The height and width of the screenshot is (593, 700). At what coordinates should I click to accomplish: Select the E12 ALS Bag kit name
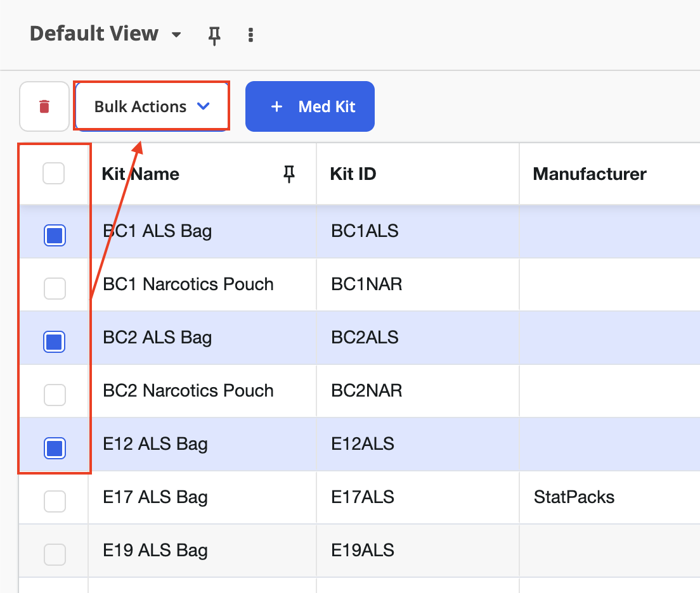155,444
